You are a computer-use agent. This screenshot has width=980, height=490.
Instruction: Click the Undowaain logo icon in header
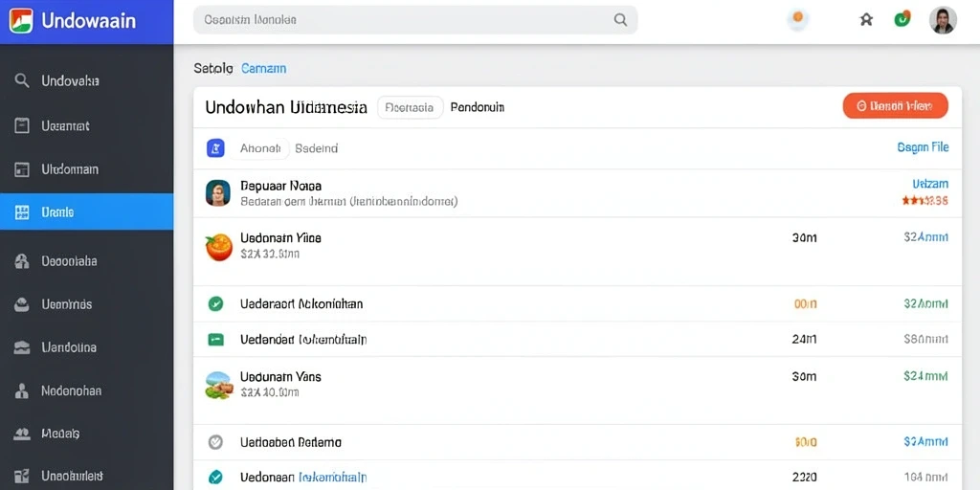21,21
